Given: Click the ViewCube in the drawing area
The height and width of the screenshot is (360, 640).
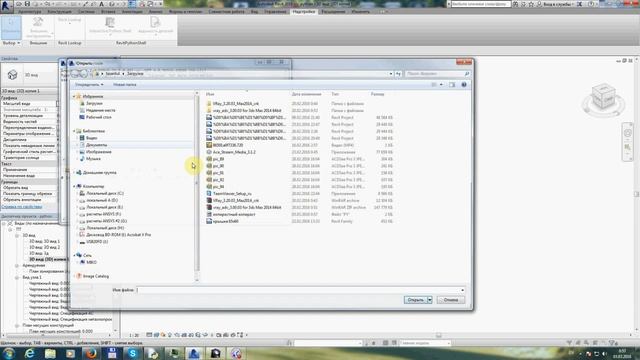Looking at the screenshot, I should click(x=603, y=97).
